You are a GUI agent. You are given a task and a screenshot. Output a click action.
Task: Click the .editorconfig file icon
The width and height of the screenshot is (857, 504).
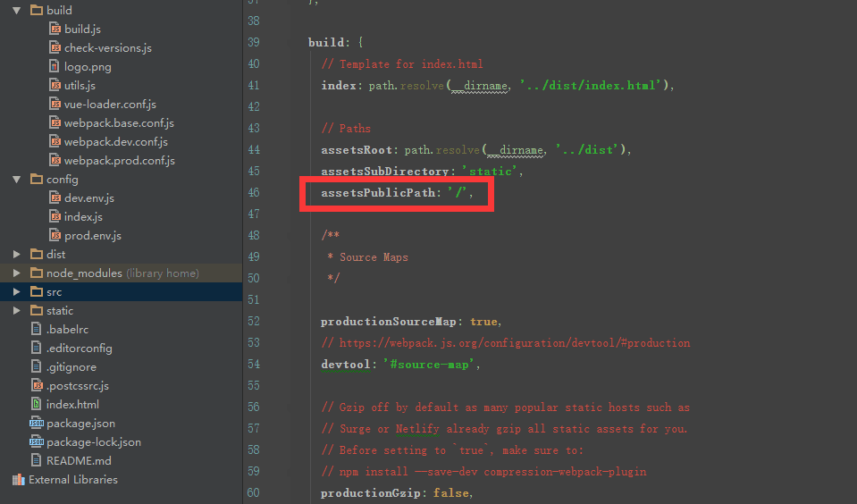point(36,348)
